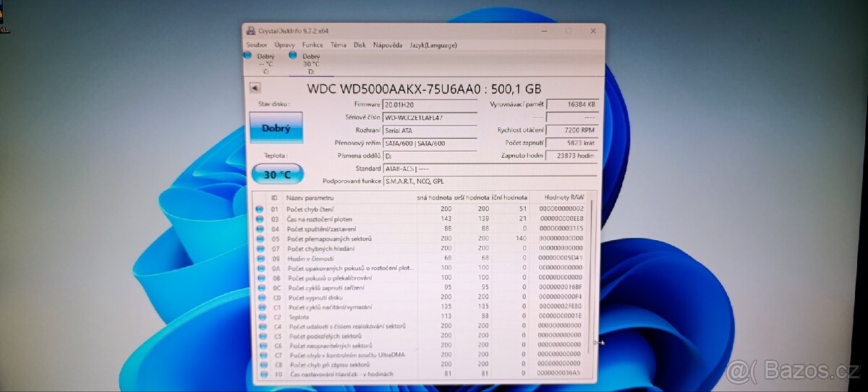Click RAW value 0000000031E5 in row 04
Viewport: 868px width, 392px height.
pos(560,229)
